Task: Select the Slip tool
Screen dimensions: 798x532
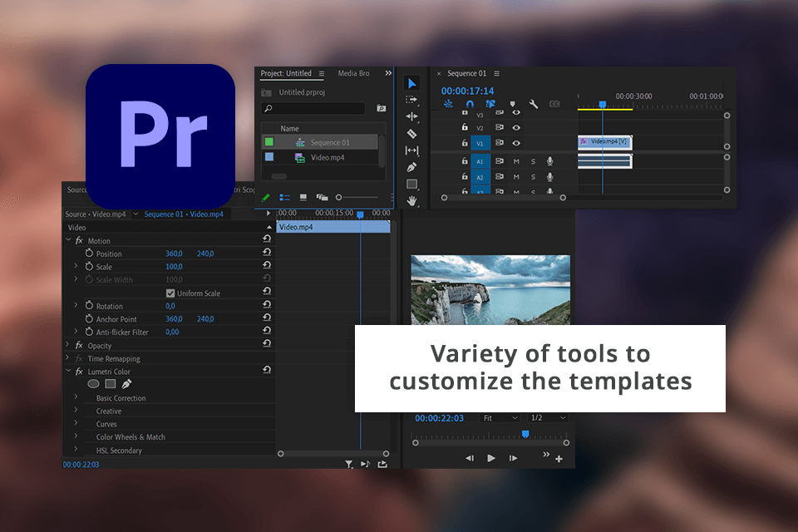Action: pos(411,150)
